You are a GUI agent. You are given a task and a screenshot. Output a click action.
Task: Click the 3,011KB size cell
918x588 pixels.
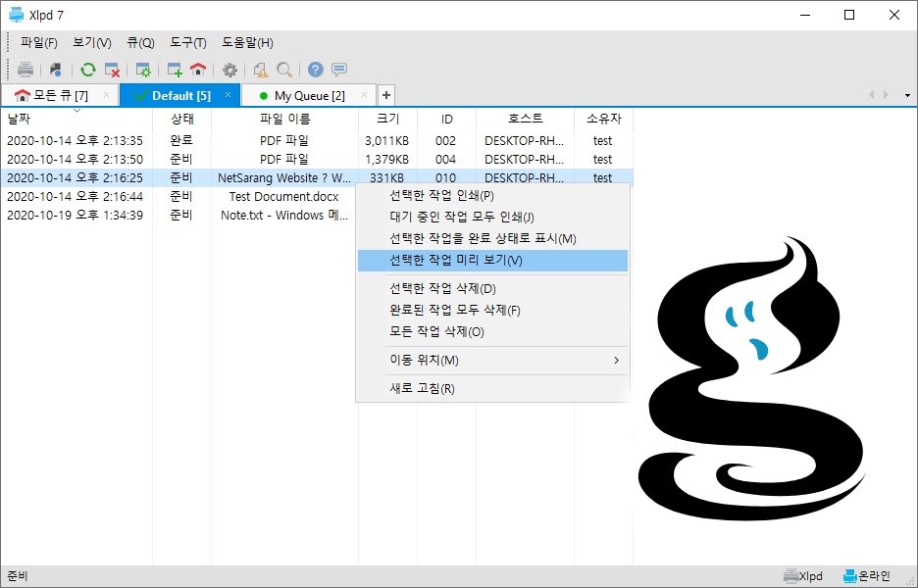[x=387, y=140]
